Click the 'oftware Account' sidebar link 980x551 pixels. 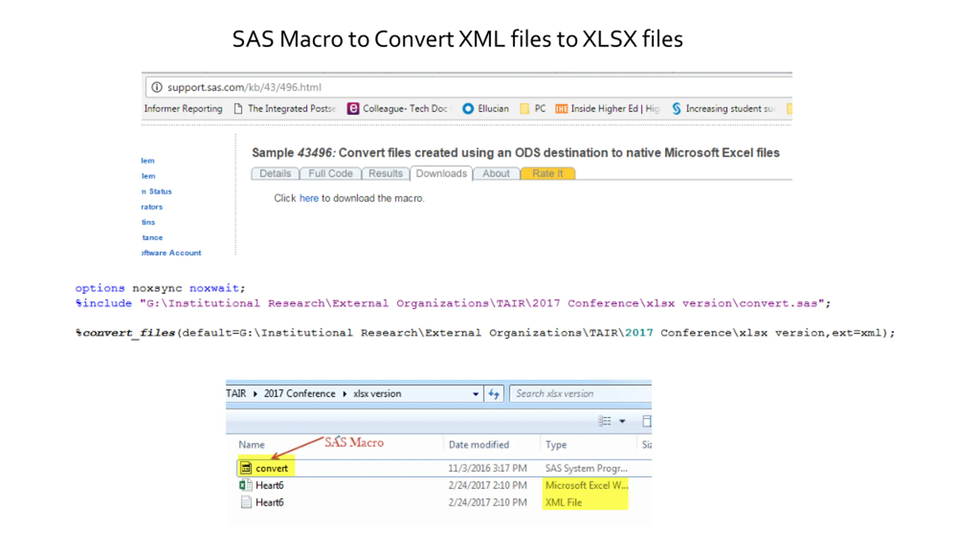point(171,253)
